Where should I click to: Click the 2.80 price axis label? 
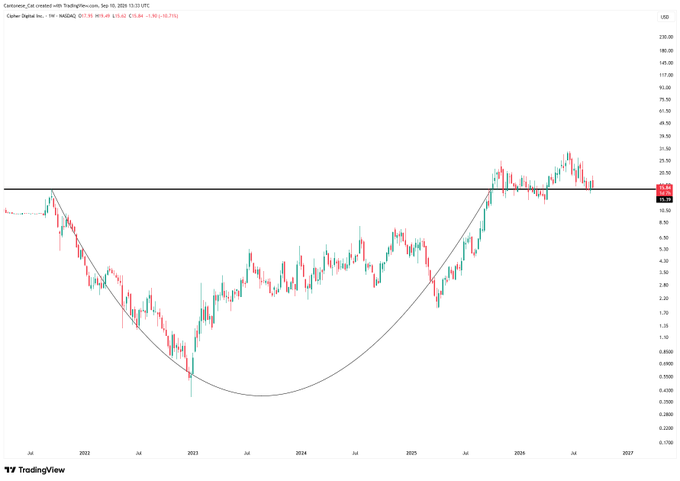pos(665,285)
